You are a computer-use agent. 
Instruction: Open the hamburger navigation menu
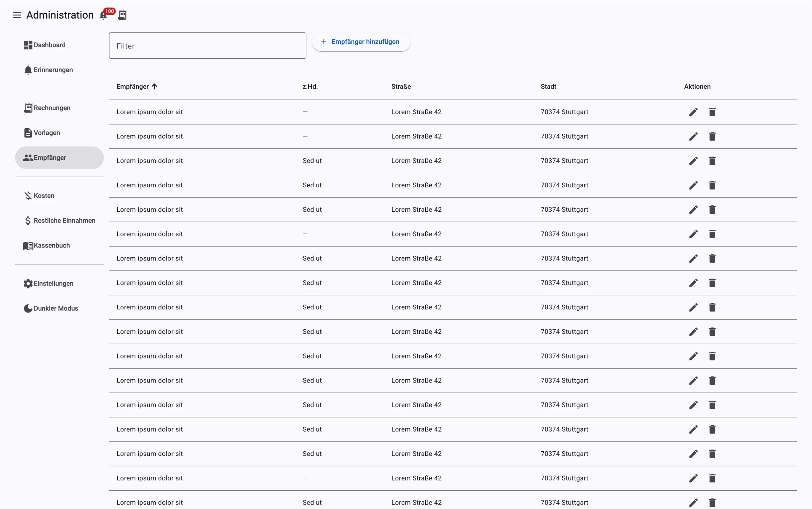coord(17,15)
